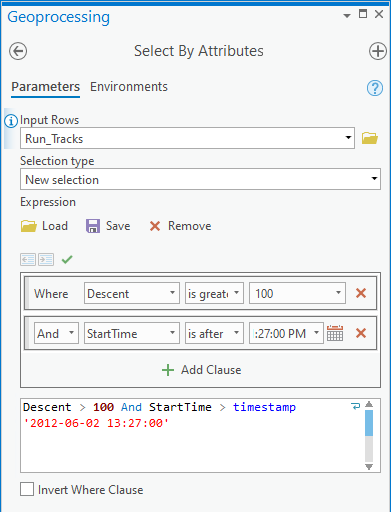Open the 'is greater' operator dropdown
This screenshot has height=512, width=391.
(236, 293)
